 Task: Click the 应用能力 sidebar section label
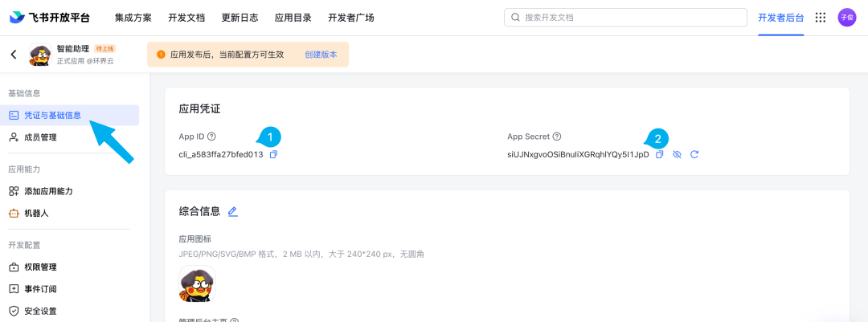coord(24,169)
